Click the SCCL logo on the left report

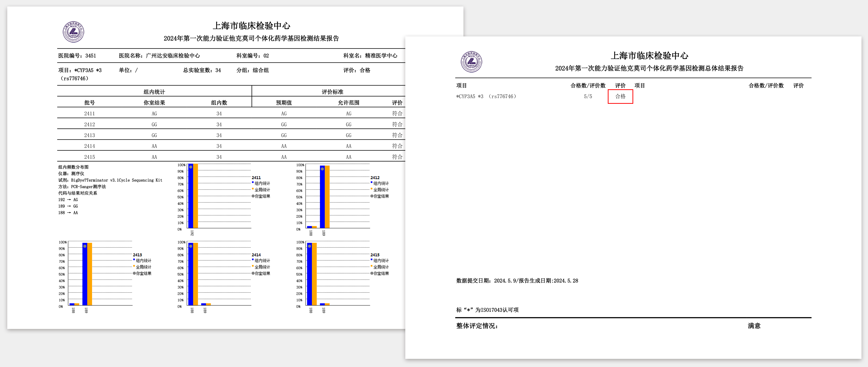(73, 32)
